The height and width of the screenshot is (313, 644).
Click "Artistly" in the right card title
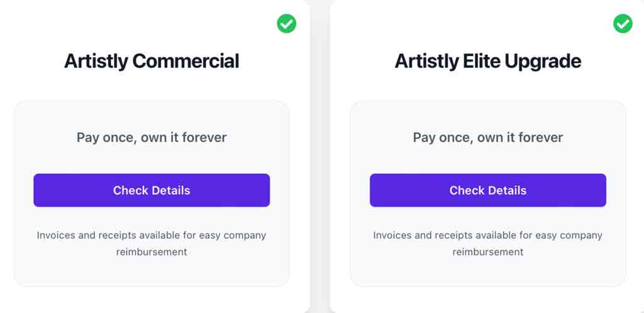[427, 61]
